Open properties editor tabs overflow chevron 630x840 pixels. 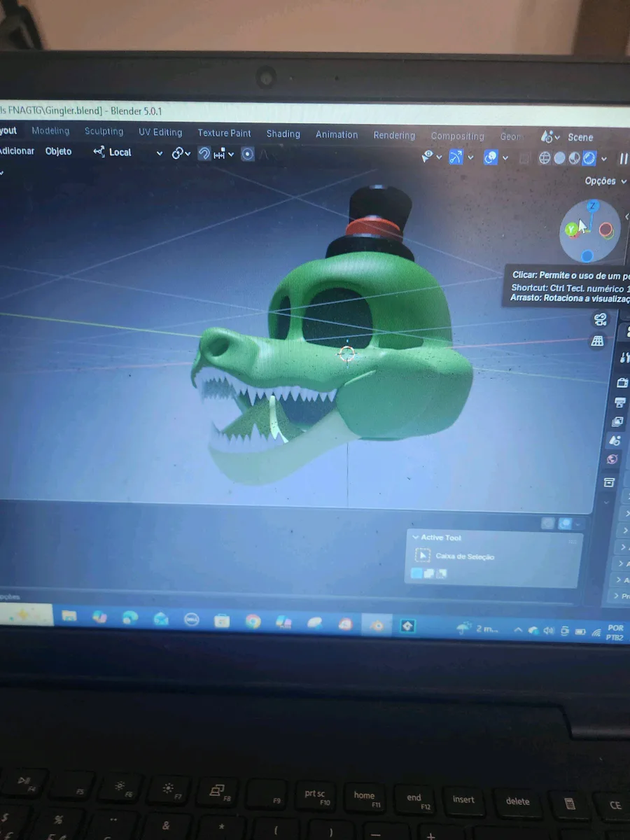pyautogui.click(x=607, y=502)
